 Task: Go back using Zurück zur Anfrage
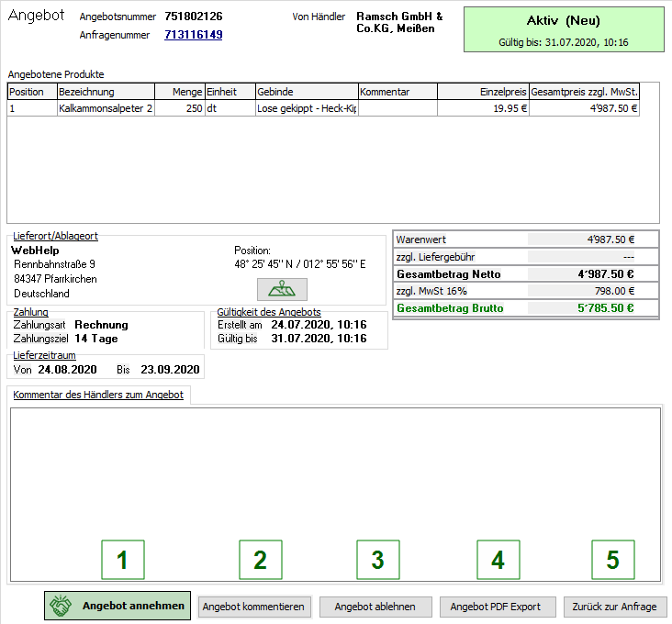click(x=614, y=607)
